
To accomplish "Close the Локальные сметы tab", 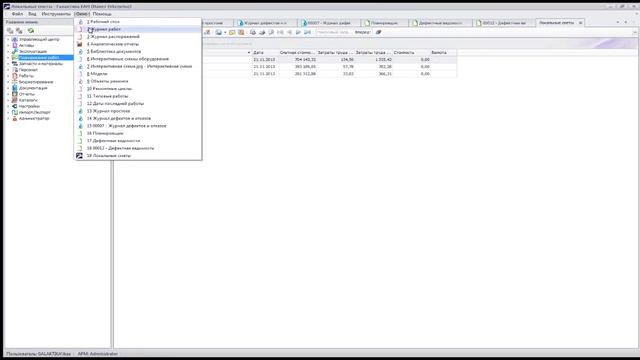I will (580, 23).
